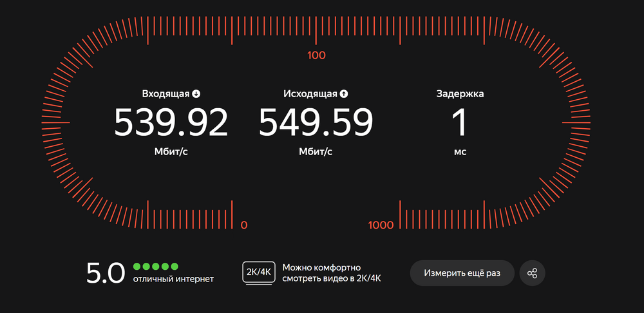
Task: Click the "Входящая" label
Action: tap(166, 93)
